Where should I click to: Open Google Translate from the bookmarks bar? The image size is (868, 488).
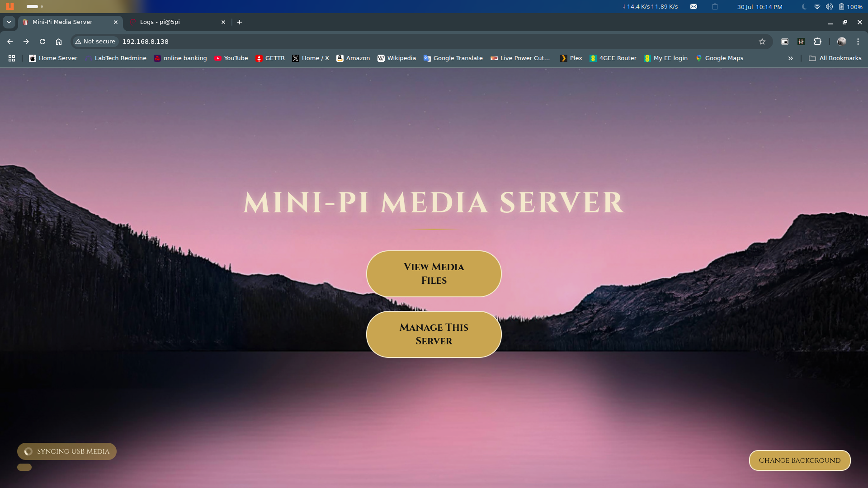tap(453, 58)
